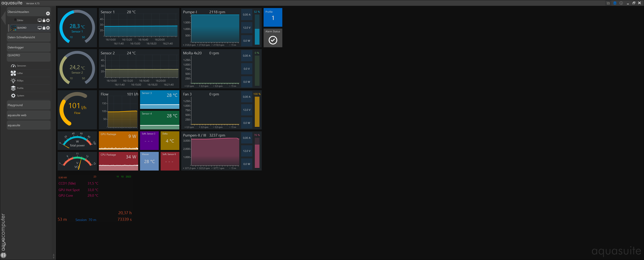Collapse the sidebar using the dotted arrow
The height and width of the screenshot is (260, 644).
(4, 18)
